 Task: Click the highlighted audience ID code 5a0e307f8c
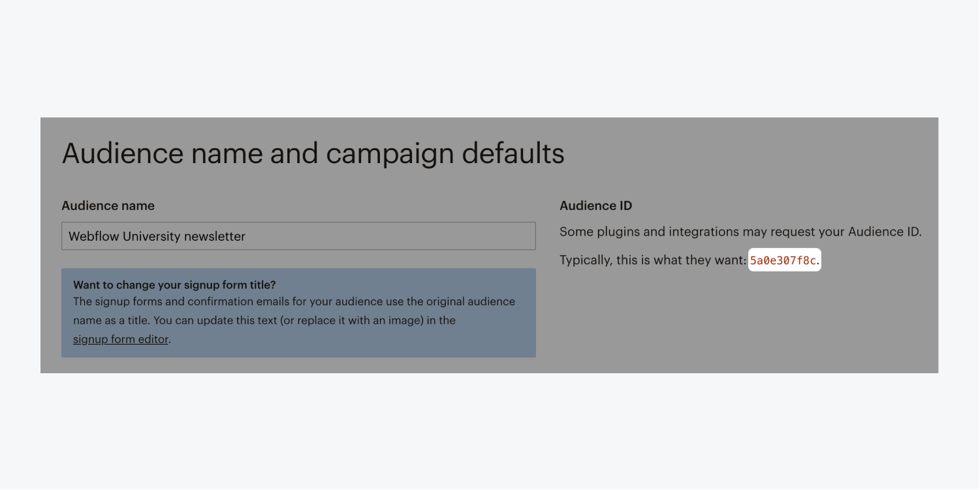[x=783, y=261]
